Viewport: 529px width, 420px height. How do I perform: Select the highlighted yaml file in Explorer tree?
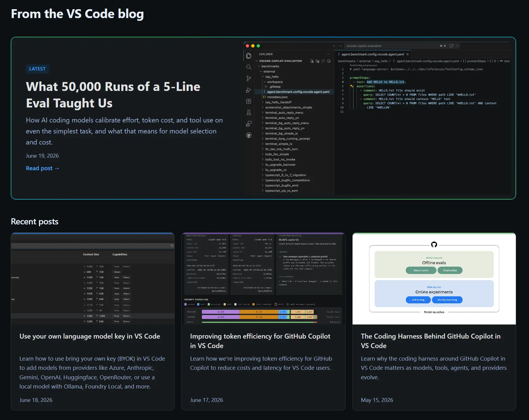(x=294, y=92)
